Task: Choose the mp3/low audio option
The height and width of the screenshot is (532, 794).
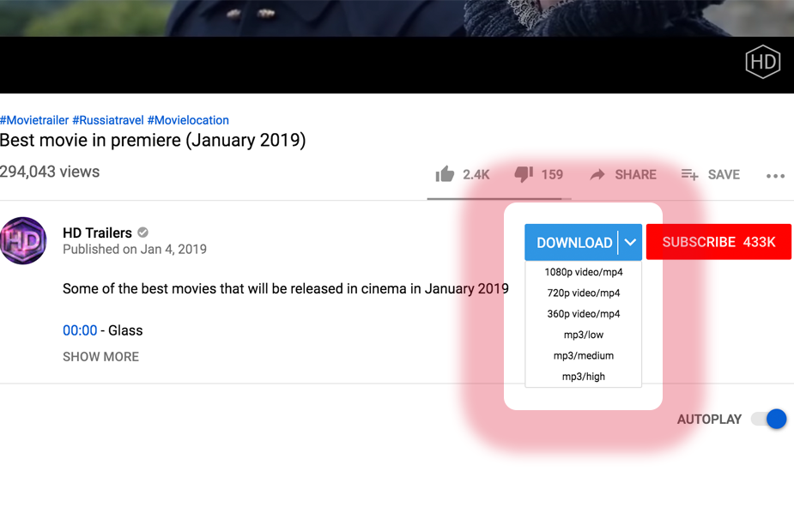Action: [584, 335]
